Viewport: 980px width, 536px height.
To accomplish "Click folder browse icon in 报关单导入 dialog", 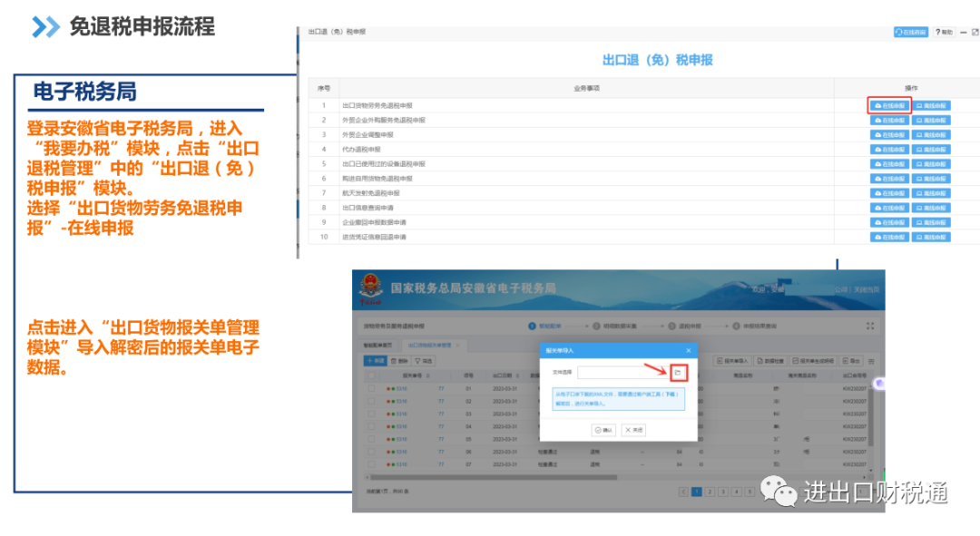I will [x=678, y=373].
